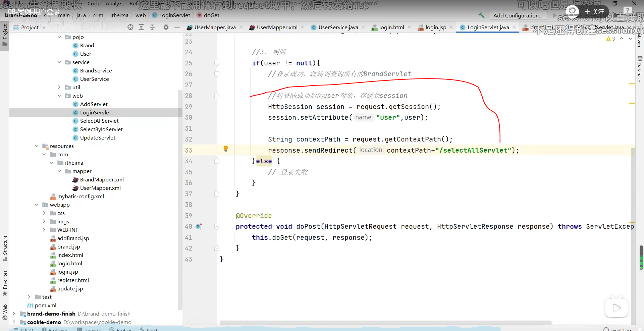Click the editor horizontal scrollbar
This screenshot has width=644, height=331.
coord(385,322)
